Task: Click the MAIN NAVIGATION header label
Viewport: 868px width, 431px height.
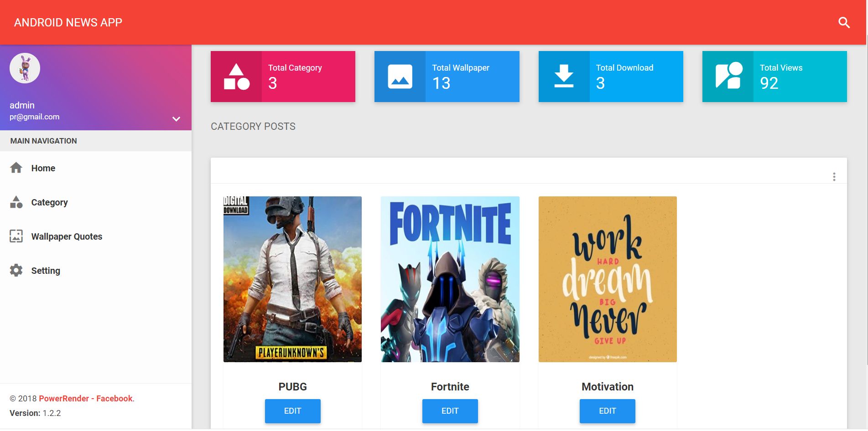Action: click(x=44, y=141)
